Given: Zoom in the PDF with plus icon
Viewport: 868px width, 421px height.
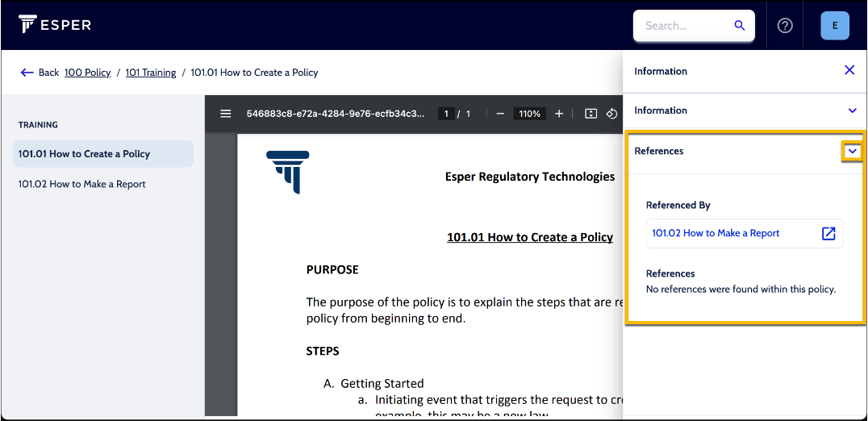Looking at the screenshot, I should pos(559,114).
